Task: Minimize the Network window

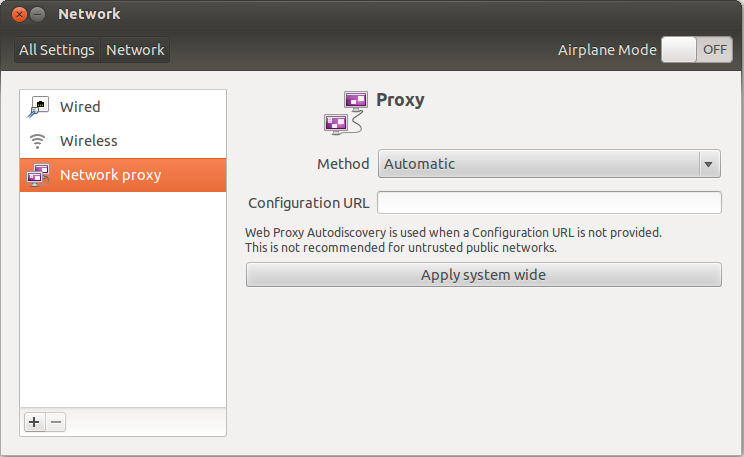Action: (x=37, y=15)
